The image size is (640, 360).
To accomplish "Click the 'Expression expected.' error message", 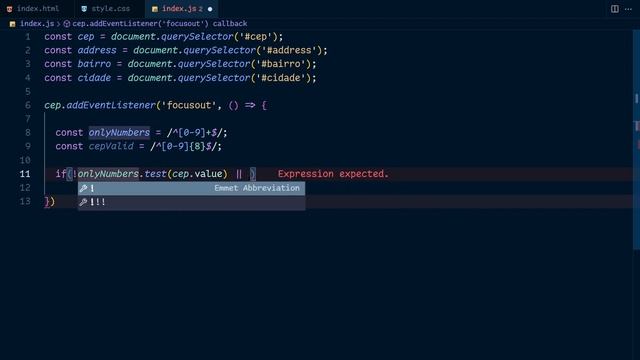I will pos(333,174).
